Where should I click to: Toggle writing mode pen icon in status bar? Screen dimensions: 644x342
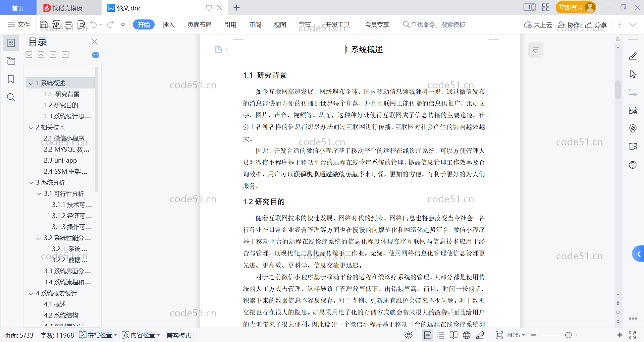click(480, 335)
